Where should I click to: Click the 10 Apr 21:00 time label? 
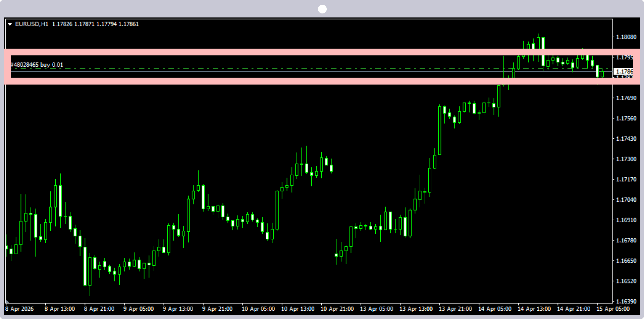pyautogui.click(x=337, y=309)
